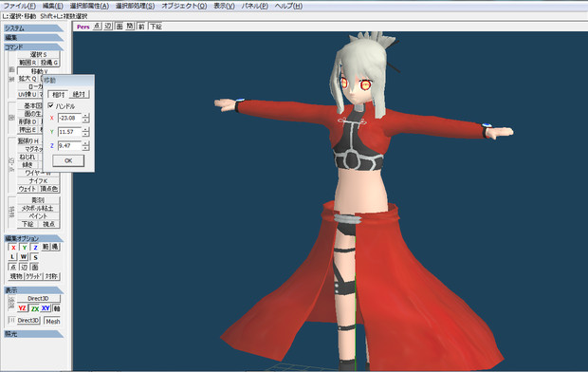This screenshot has height=372, width=588.
Task: Toggle Z axis edit option
Action: [35, 248]
